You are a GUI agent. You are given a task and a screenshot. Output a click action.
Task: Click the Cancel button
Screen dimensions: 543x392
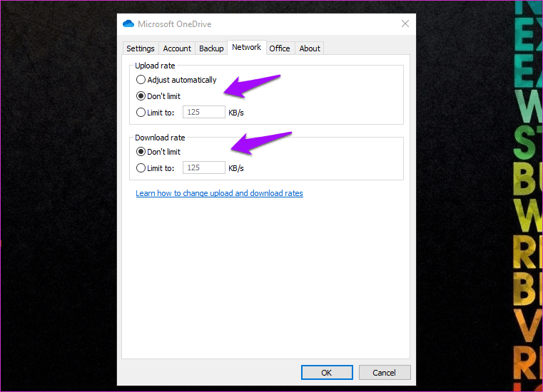(x=385, y=373)
